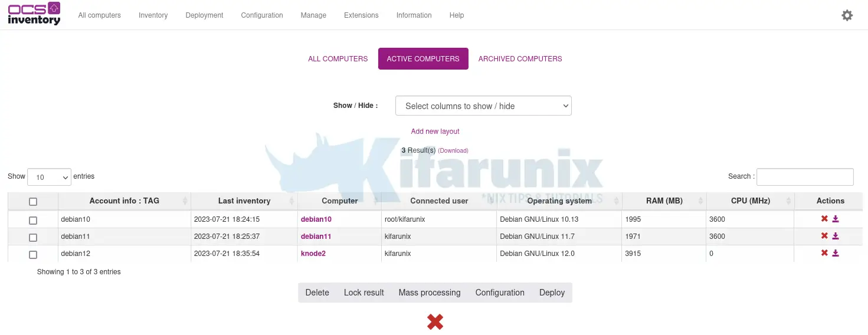Sort by the RAM (MB) column header

coord(664,201)
